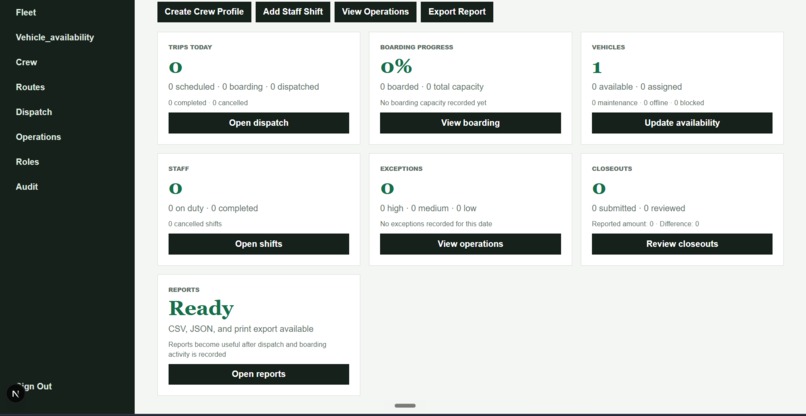The height and width of the screenshot is (416, 806).
Task: Go to Audit in the sidebar
Action: [x=27, y=187]
